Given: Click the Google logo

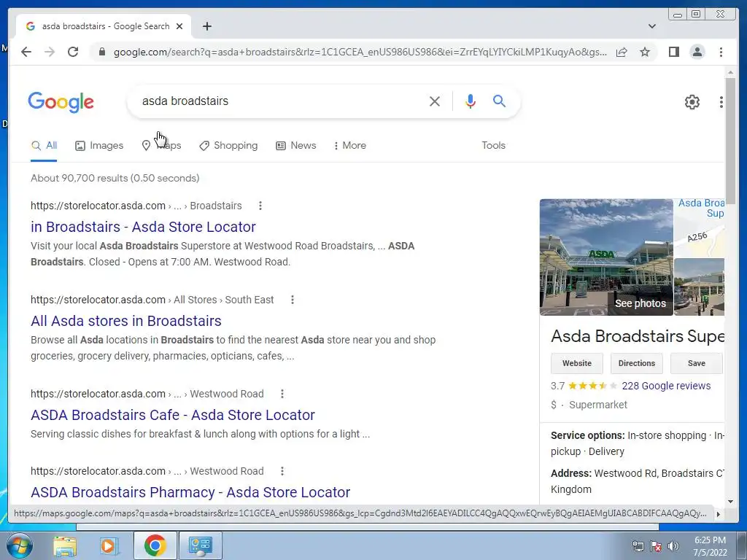Looking at the screenshot, I should (x=61, y=102).
